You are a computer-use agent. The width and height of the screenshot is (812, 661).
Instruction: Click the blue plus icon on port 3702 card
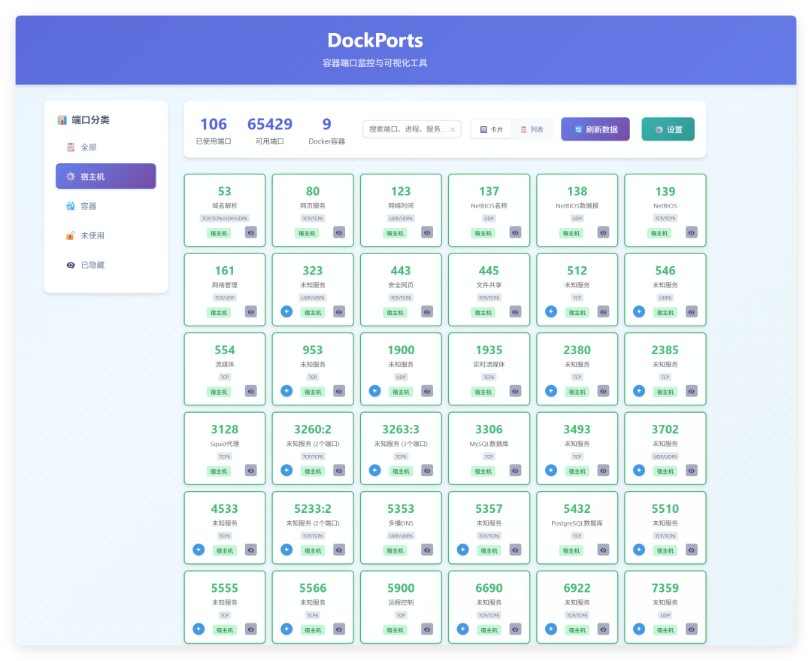click(x=639, y=470)
